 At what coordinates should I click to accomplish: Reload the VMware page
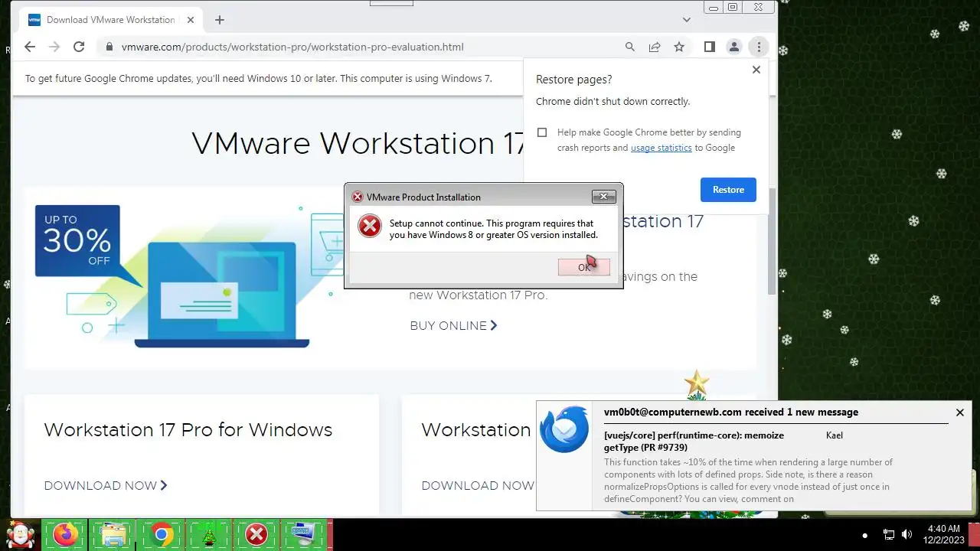click(79, 47)
